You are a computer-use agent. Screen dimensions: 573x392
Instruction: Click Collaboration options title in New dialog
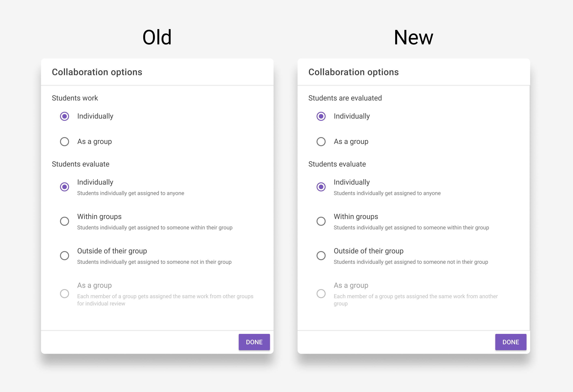[353, 72]
